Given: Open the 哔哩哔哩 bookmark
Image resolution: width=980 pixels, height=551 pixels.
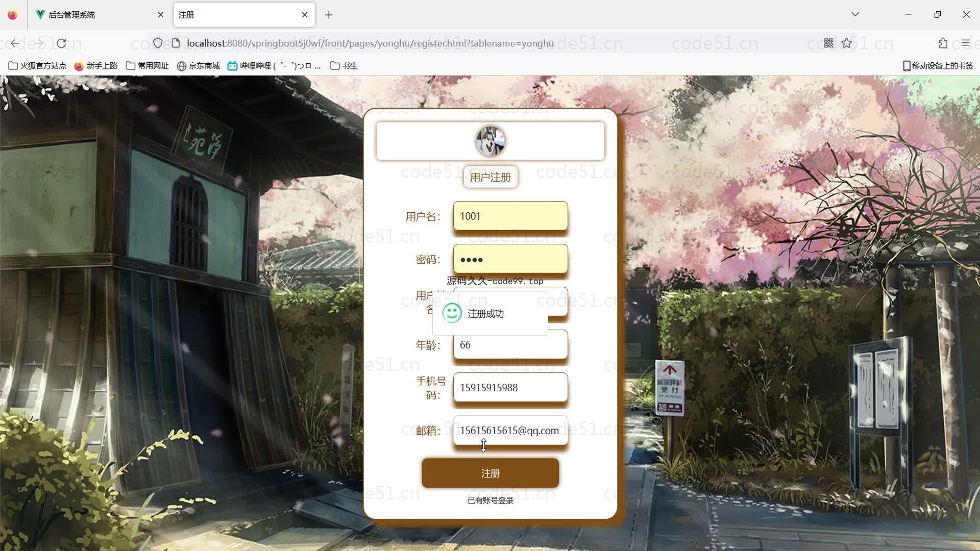Looking at the screenshot, I should (274, 66).
